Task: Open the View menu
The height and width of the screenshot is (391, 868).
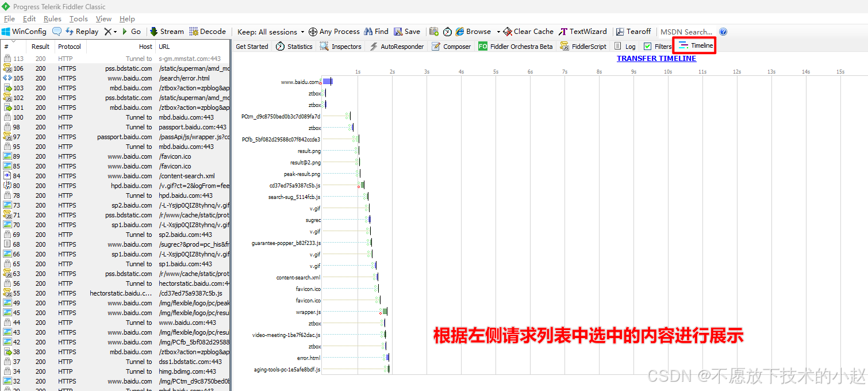Action: click(103, 19)
